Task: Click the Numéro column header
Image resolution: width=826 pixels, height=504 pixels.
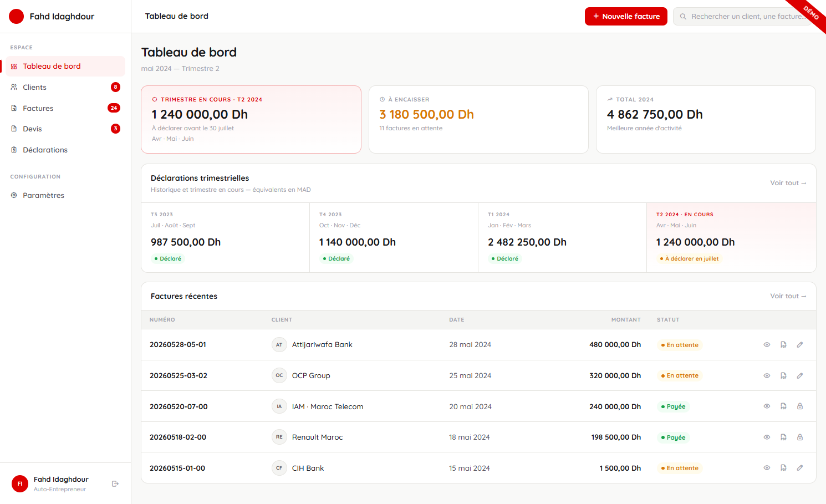Action: 162,320
